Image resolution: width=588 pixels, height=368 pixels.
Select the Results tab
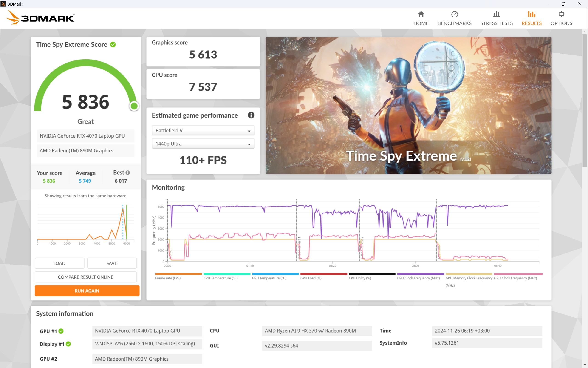[x=531, y=18]
